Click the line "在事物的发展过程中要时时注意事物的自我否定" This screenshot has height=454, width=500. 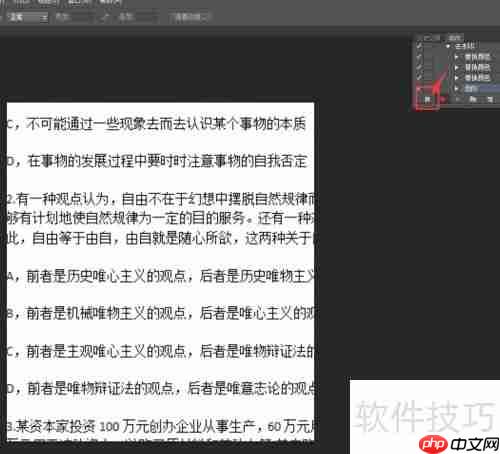(x=167, y=161)
